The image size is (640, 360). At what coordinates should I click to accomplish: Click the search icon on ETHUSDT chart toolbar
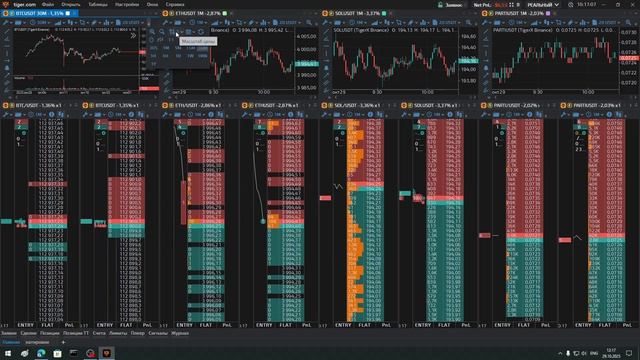pos(309,22)
